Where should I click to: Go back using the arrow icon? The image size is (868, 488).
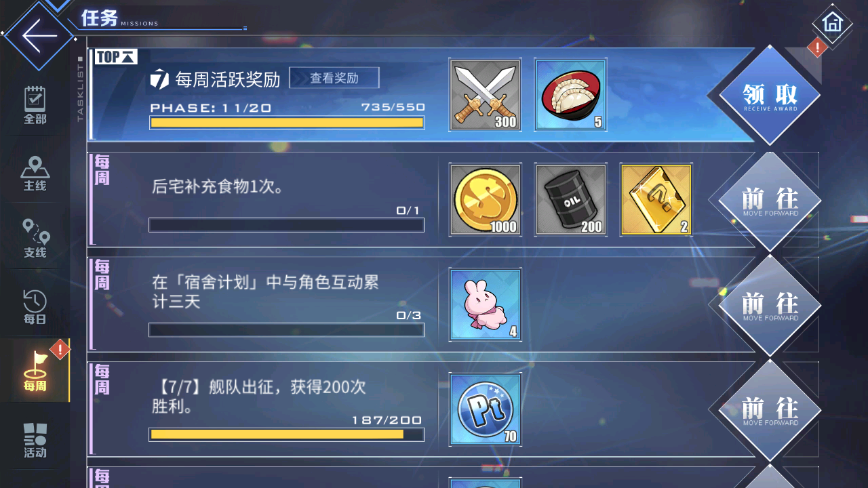click(38, 35)
